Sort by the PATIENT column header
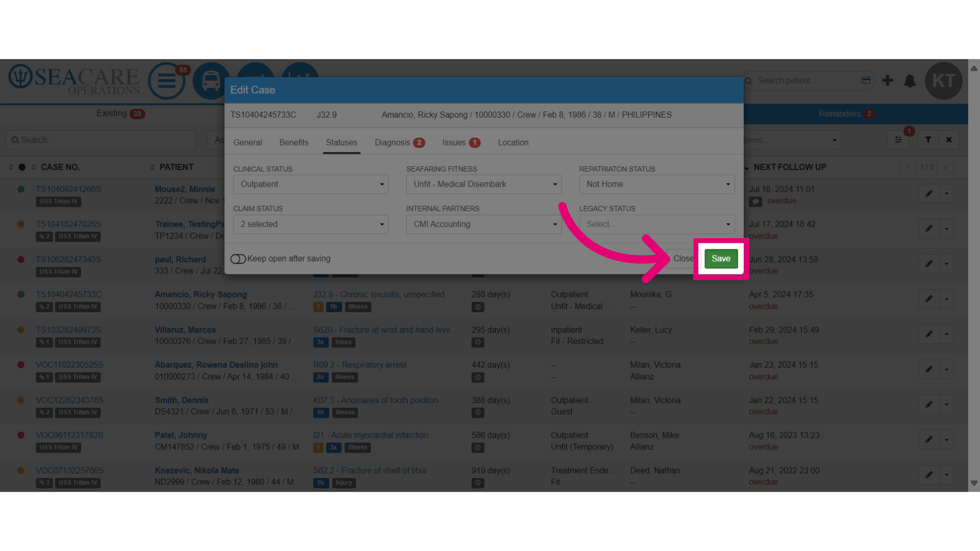980x551 pixels. (x=177, y=167)
